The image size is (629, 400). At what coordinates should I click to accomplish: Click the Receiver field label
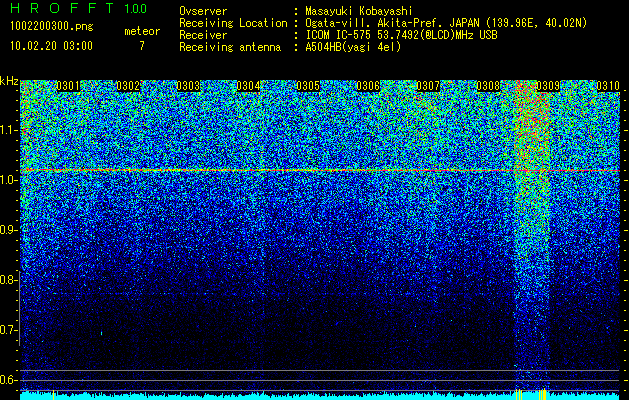203,35
